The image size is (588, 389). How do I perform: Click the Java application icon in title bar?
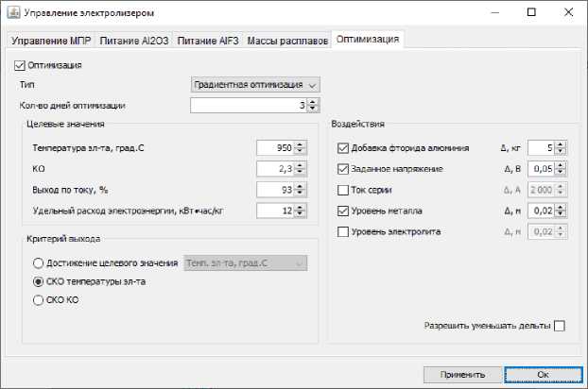(x=13, y=12)
